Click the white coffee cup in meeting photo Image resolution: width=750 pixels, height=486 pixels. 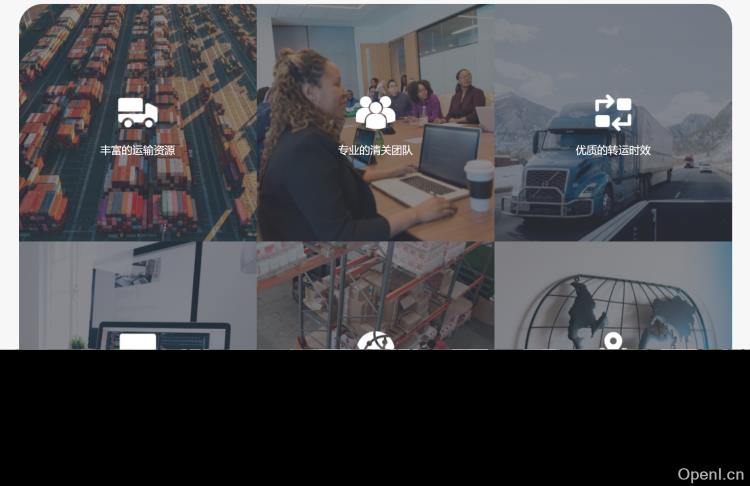pyautogui.click(x=479, y=185)
